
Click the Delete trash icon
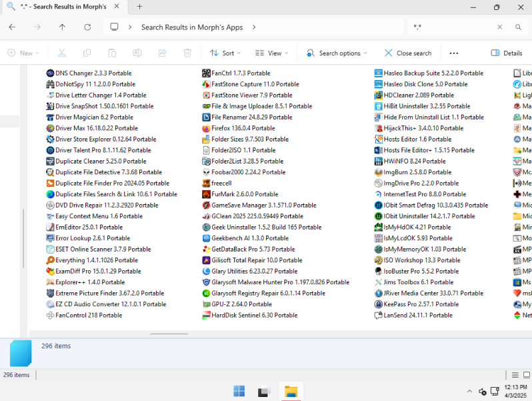(x=187, y=53)
